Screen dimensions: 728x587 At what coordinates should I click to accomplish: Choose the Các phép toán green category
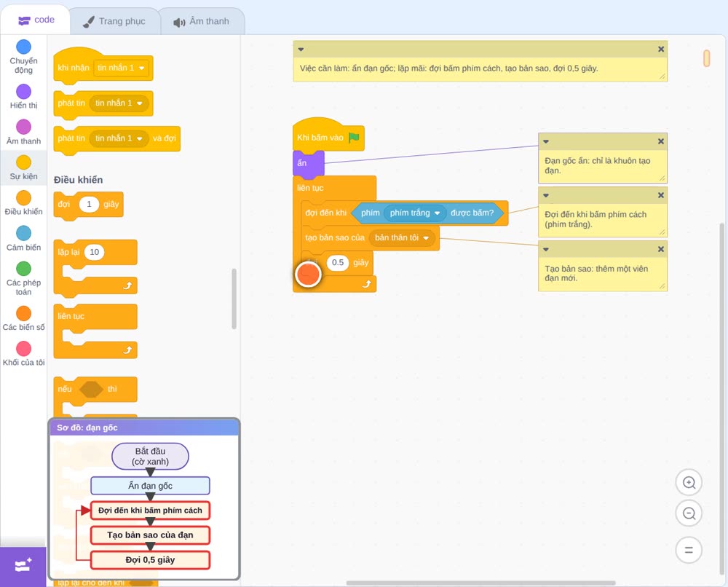click(x=24, y=269)
